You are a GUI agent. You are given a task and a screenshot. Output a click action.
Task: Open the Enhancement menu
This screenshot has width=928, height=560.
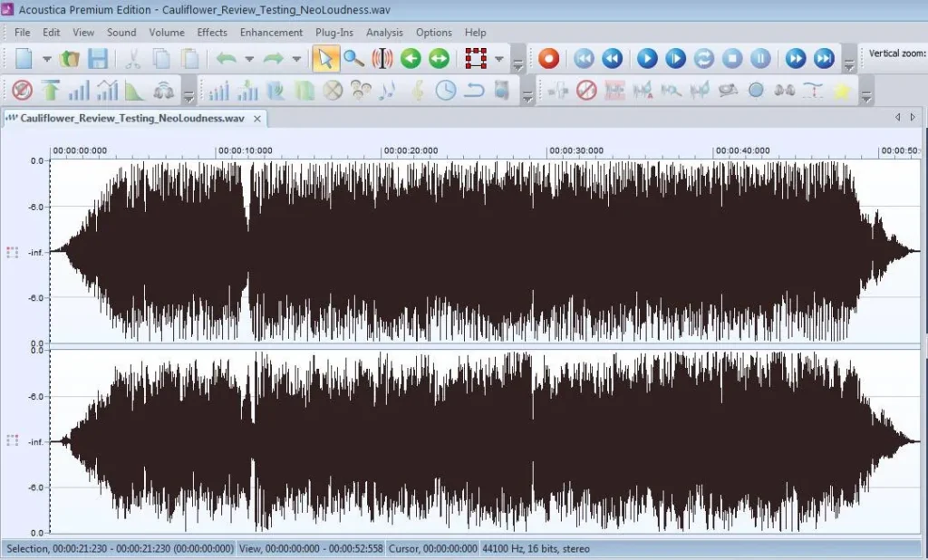[x=271, y=33]
